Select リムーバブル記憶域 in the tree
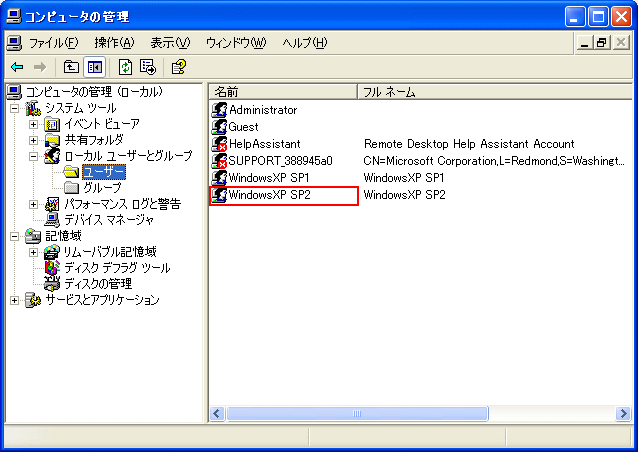 pyautogui.click(x=110, y=252)
